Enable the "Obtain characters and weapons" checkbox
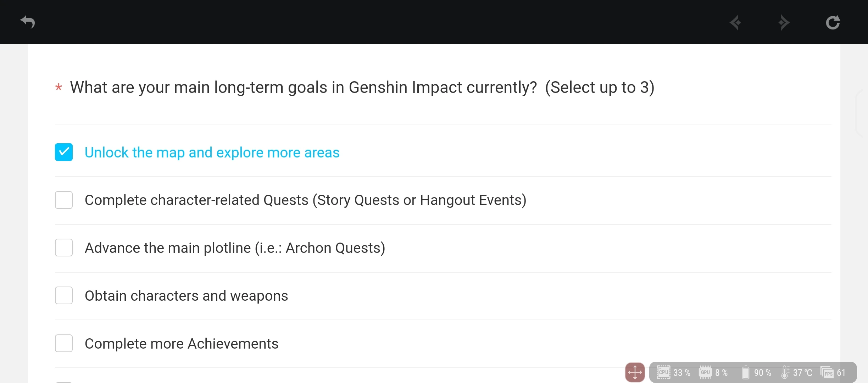The height and width of the screenshot is (383, 868). [x=64, y=295]
